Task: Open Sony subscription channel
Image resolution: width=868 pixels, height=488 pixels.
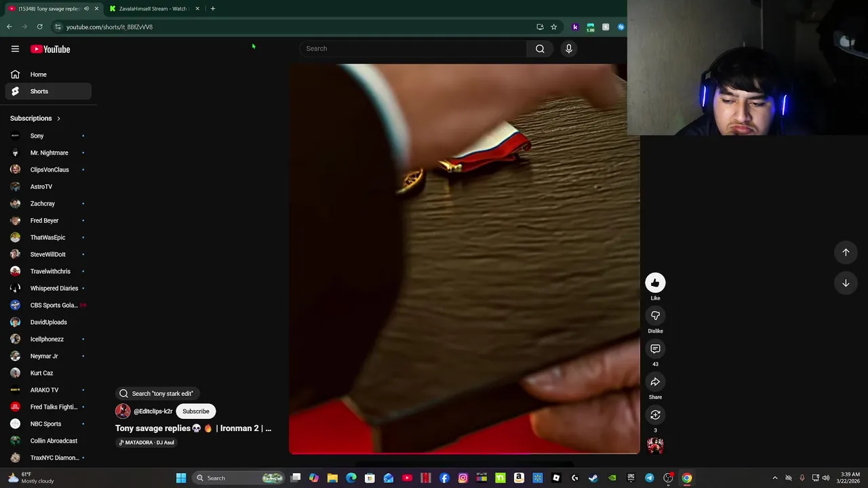Action: click(48, 136)
